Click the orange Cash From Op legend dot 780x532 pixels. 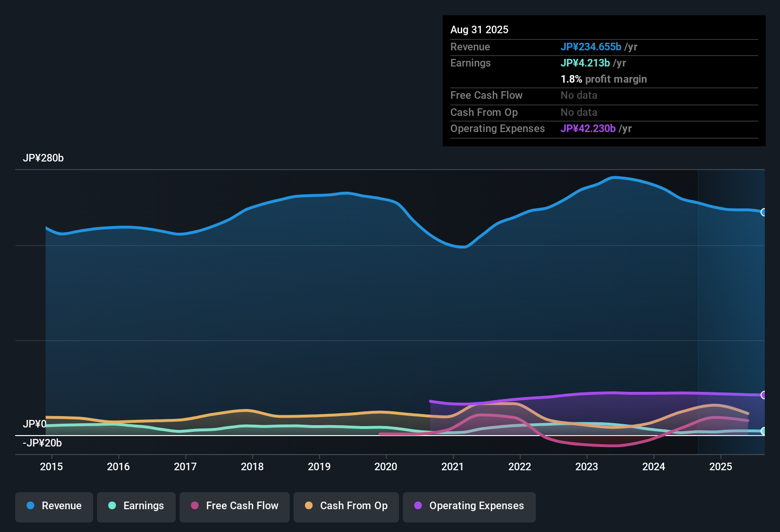pos(309,506)
